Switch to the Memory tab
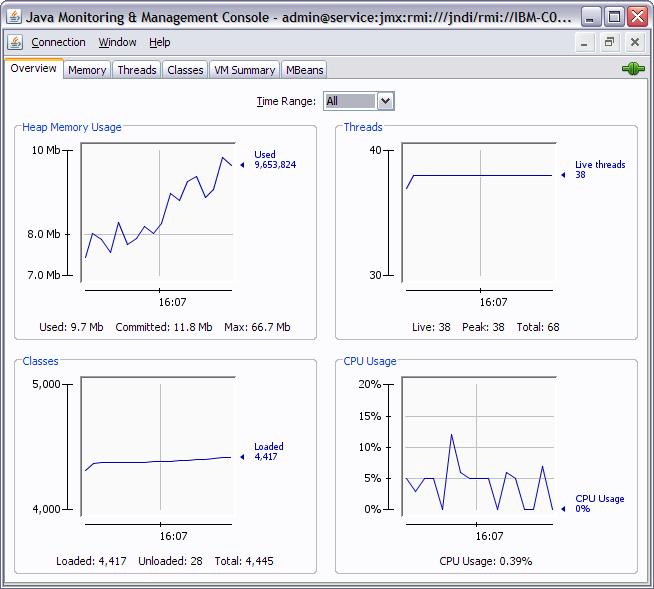The image size is (654, 589). click(87, 70)
